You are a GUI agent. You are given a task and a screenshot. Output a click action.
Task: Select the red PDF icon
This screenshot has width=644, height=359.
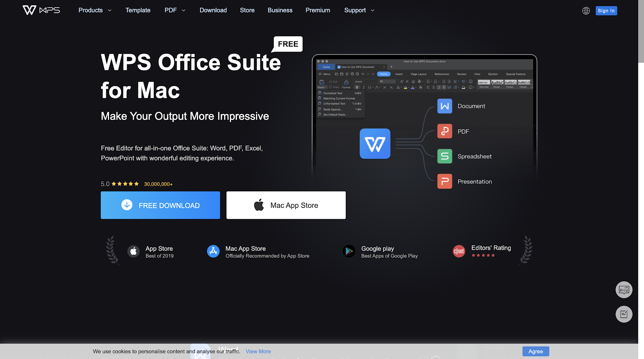tap(445, 131)
